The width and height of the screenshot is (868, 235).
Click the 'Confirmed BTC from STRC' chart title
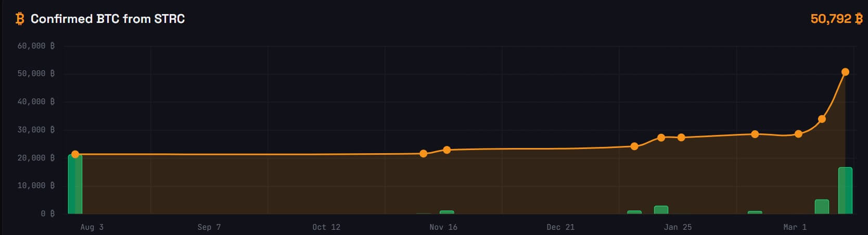tap(108, 19)
